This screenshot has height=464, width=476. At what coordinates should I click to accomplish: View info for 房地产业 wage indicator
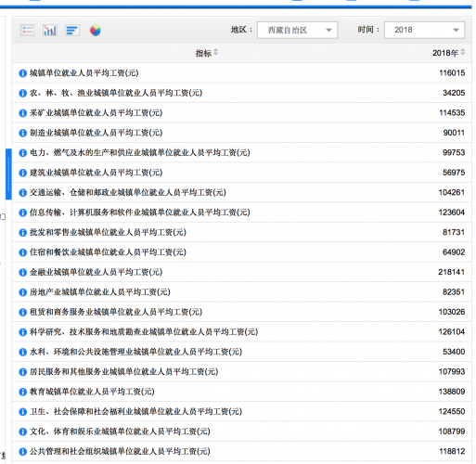23,292
